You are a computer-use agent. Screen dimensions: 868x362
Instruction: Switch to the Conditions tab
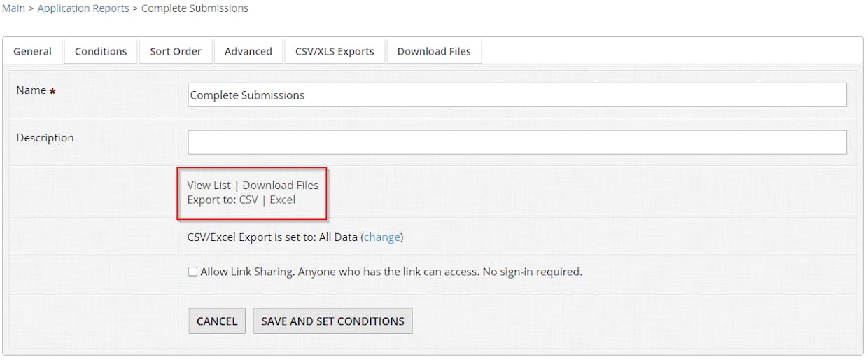click(x=101, y=51)
